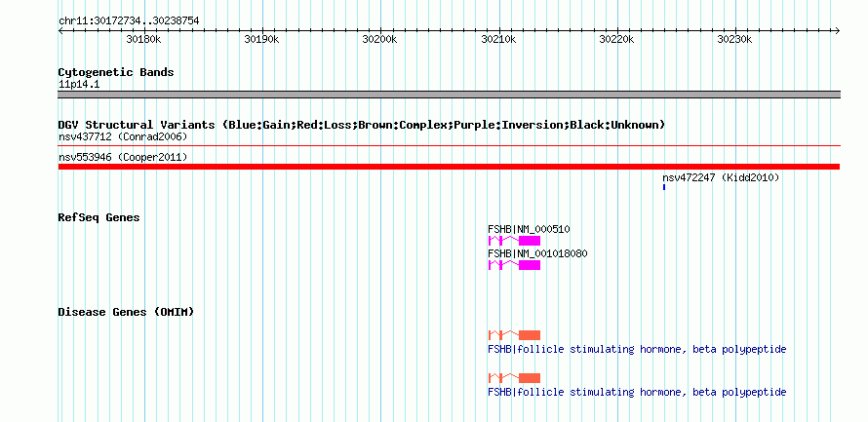Click the small blue nsv472247 gain marker
This screenshot has width=868, height=422.
click(x=664, y=187)
